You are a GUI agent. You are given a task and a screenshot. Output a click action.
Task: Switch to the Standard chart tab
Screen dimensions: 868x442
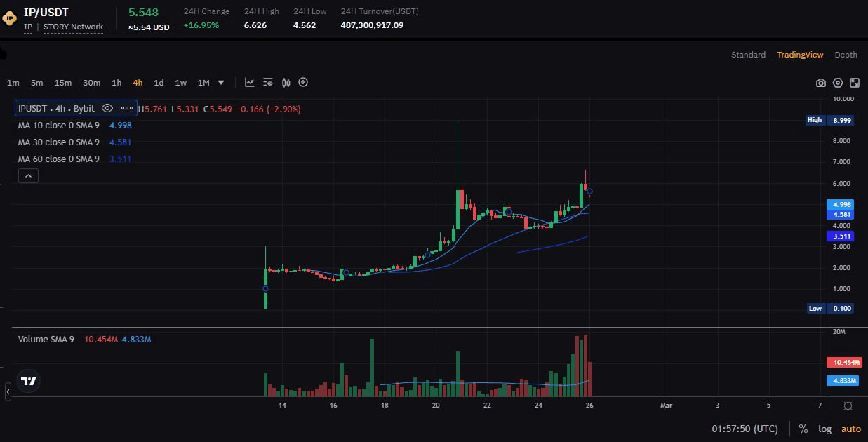click(748, 55)
